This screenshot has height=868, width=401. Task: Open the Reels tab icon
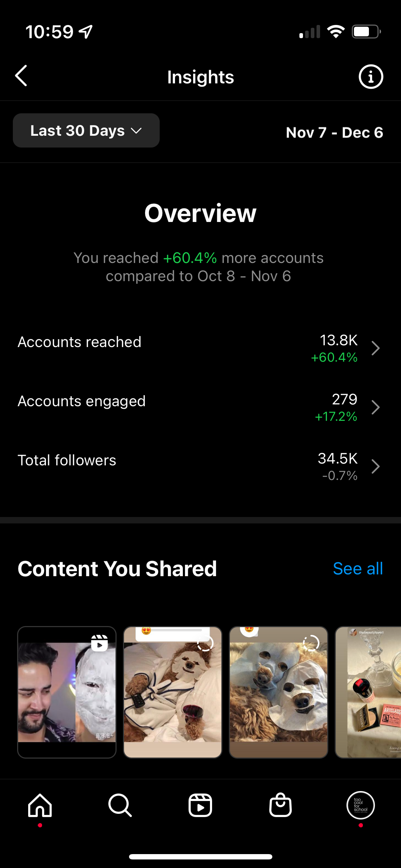[x=200, y=805]
